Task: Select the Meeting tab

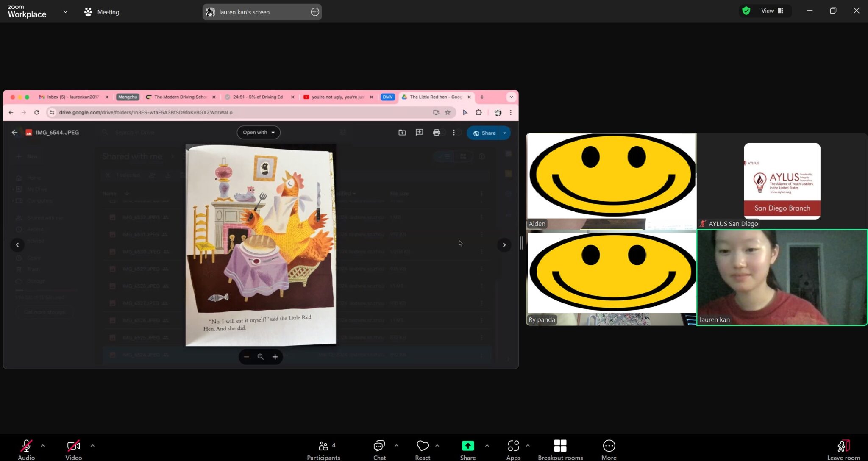Action: (102, 12)
